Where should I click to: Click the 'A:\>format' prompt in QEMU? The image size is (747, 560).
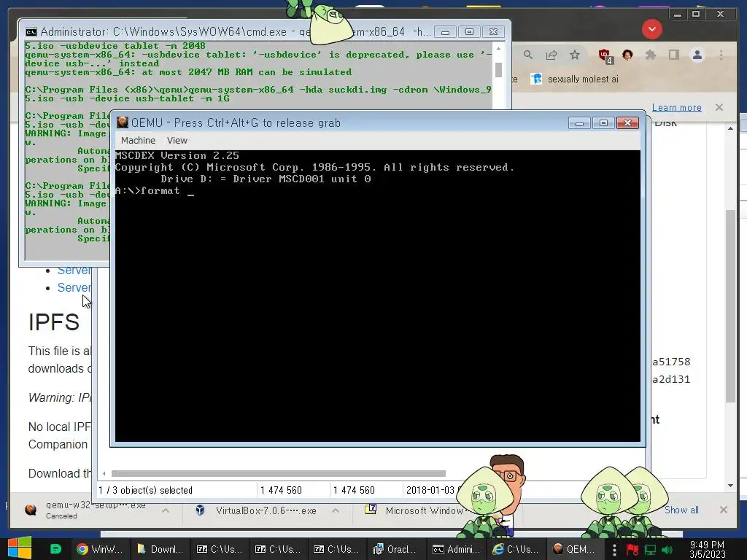pyautogui.click(x=147, y=190)
